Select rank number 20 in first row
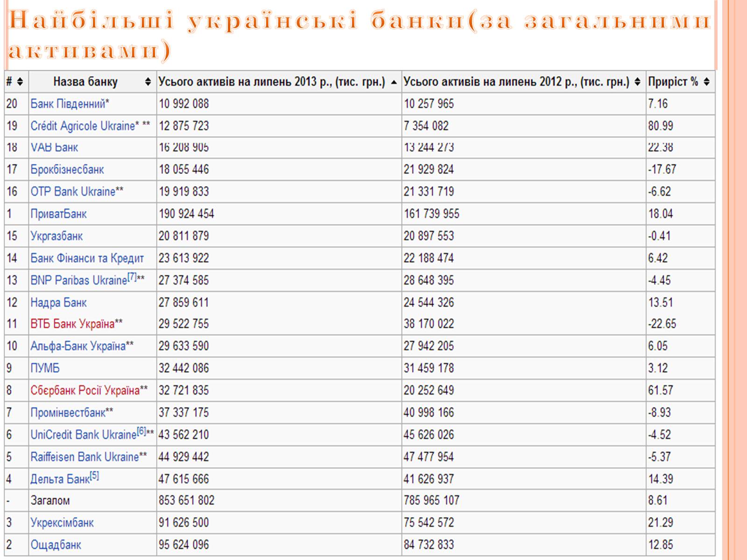Image resolution: width=747 pixels, height=560 pixels. click(12, 104)
